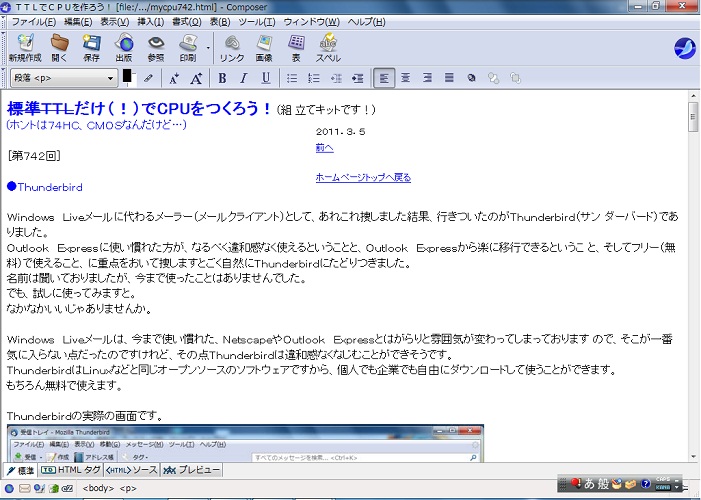701x500 pixels.
Task: Toggle italic formatting
Action: (244, 78)
